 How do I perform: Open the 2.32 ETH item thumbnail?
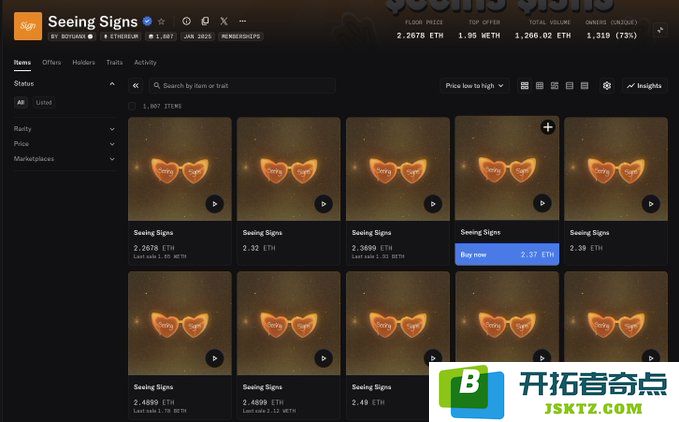(288, 169)
